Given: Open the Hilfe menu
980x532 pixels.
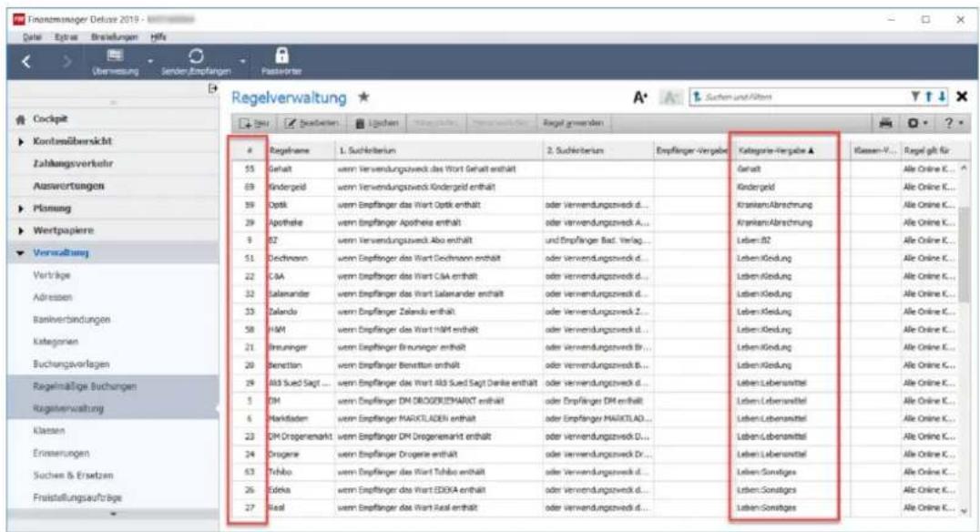Looking at the screenshot, I should (x=158, y=37).
